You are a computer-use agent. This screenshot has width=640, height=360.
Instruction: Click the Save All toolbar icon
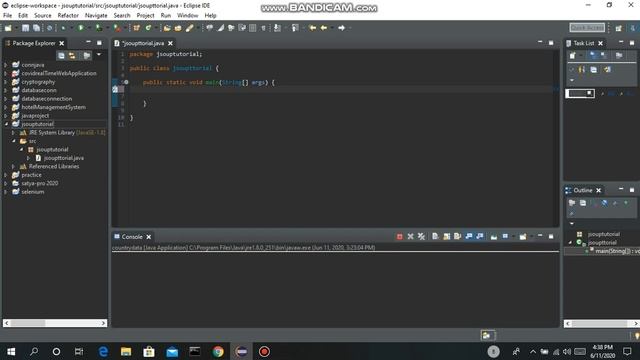pos(36,28)
